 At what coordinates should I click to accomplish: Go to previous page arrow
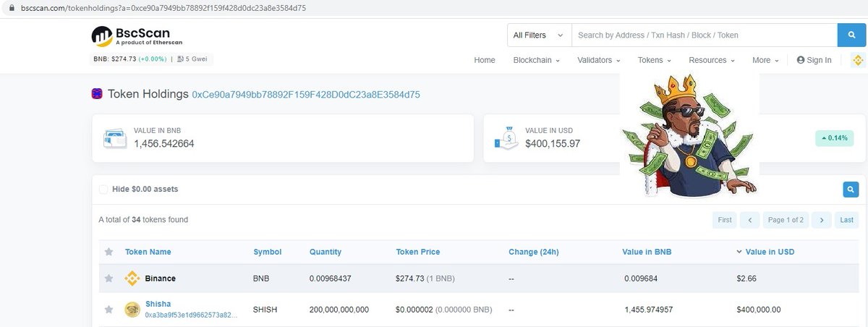click(750, 220)
